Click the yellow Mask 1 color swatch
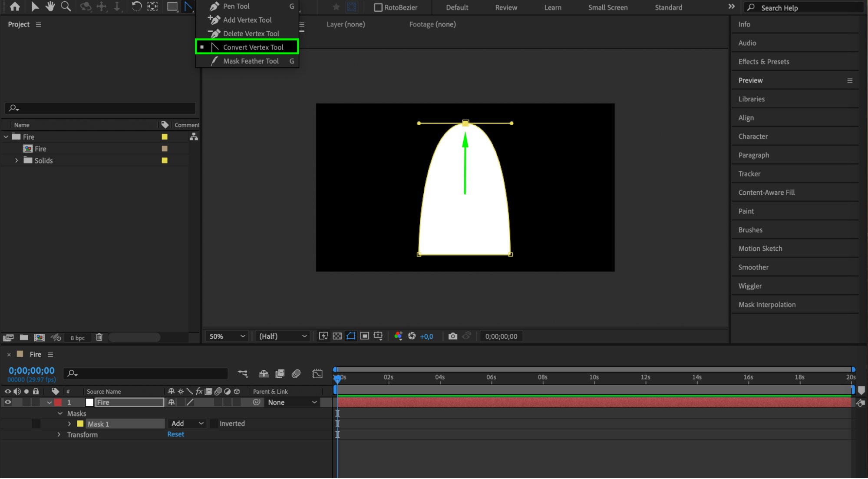This screenshot has height=479, width=868. click(80, 423)
